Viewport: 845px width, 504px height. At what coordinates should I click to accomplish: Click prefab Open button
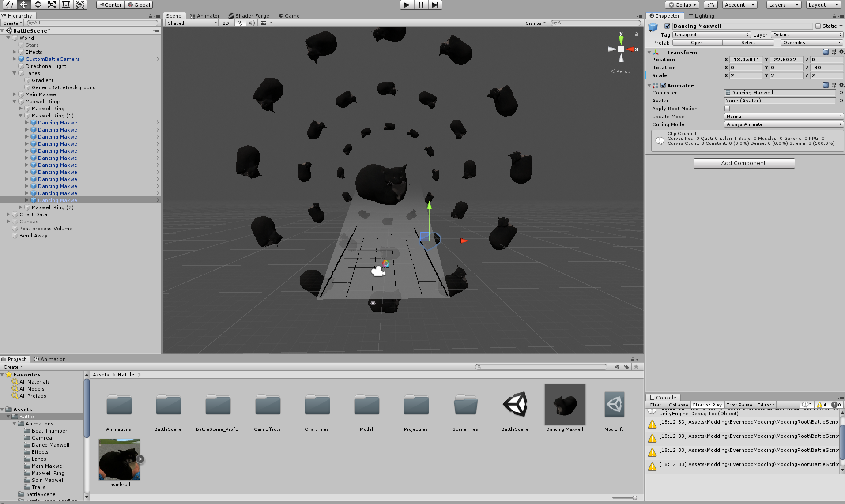click(697, 42)
